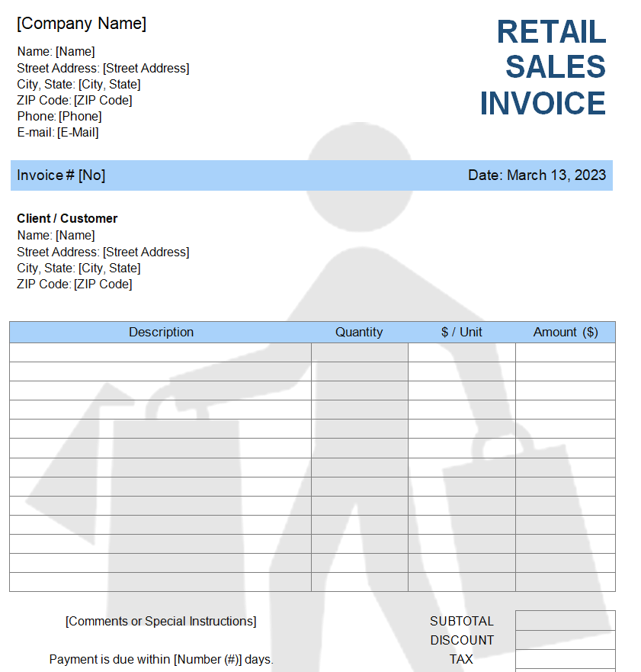Click the RETAIL SALES INVOICE title
641x672 pixels.
tap(543, 67)
